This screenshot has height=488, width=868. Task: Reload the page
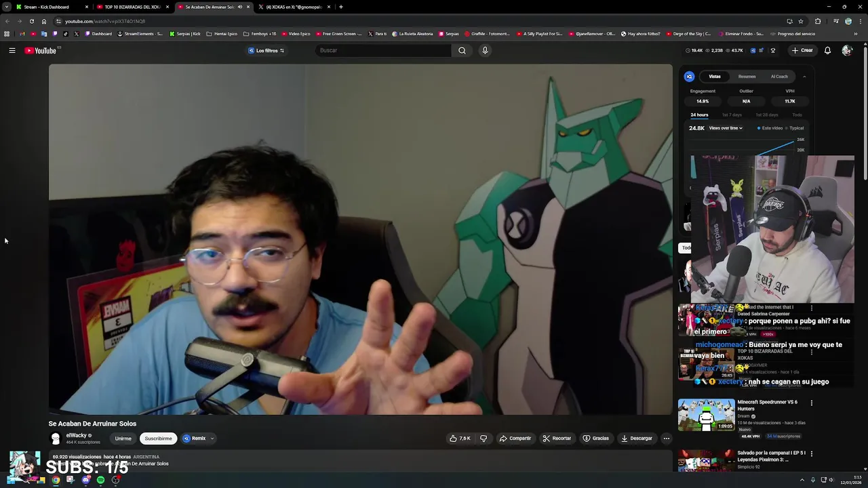(x=32, y=21)
